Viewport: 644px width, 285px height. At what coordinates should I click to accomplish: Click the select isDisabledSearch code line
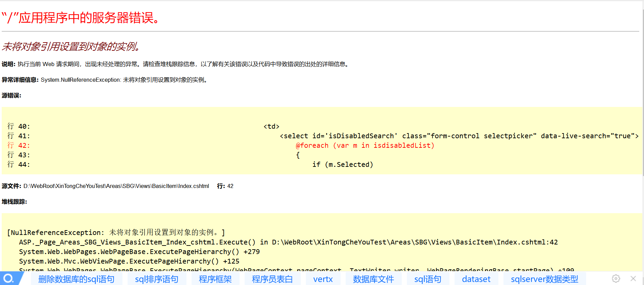(x=459, y=136)
